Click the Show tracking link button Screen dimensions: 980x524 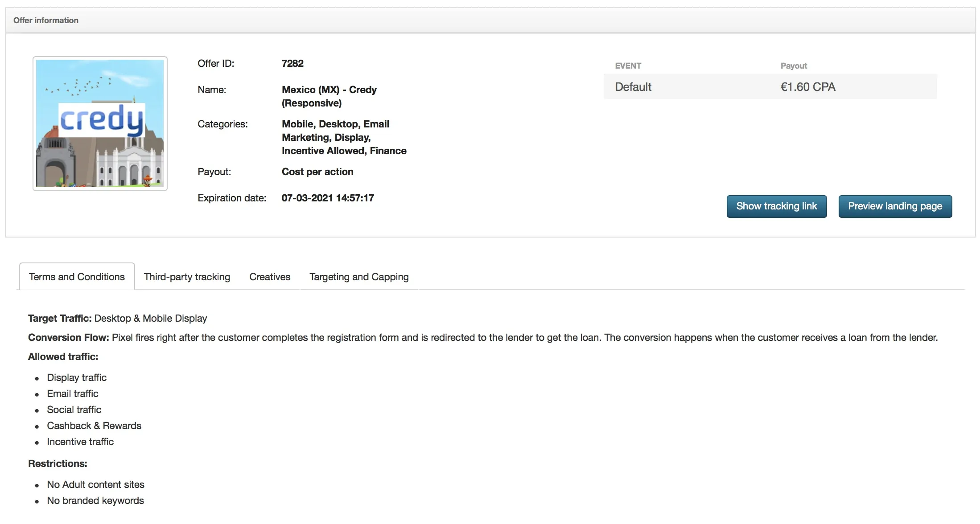(x=776, y=206)
